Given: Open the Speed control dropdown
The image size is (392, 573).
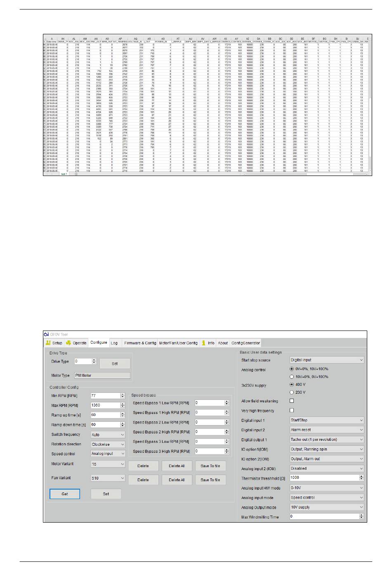Looking at the screenshot, I should click(108, 454).
